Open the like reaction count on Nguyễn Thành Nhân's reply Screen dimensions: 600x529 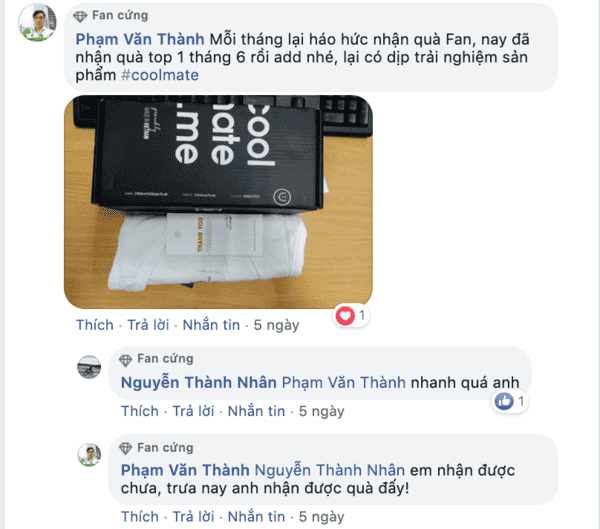coord(510,401)
